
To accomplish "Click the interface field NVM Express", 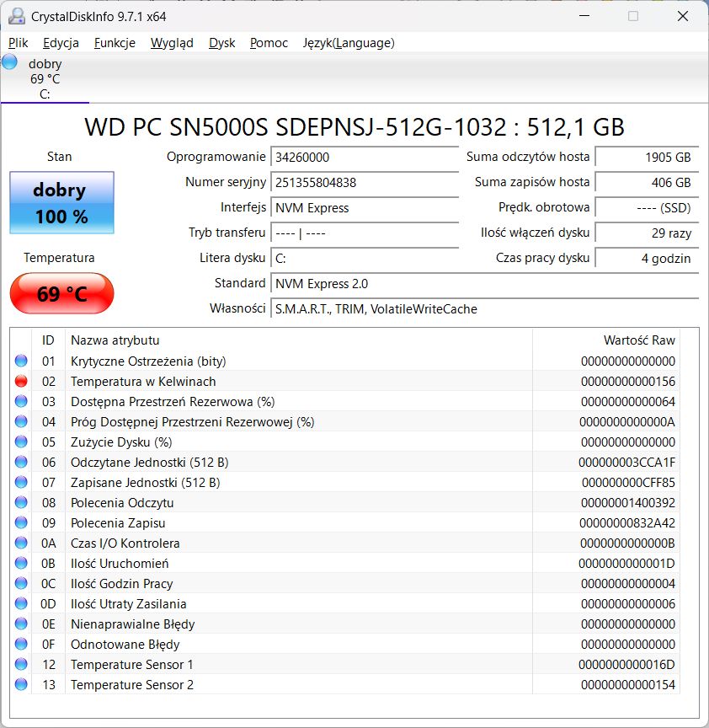I will coord(365,208).
